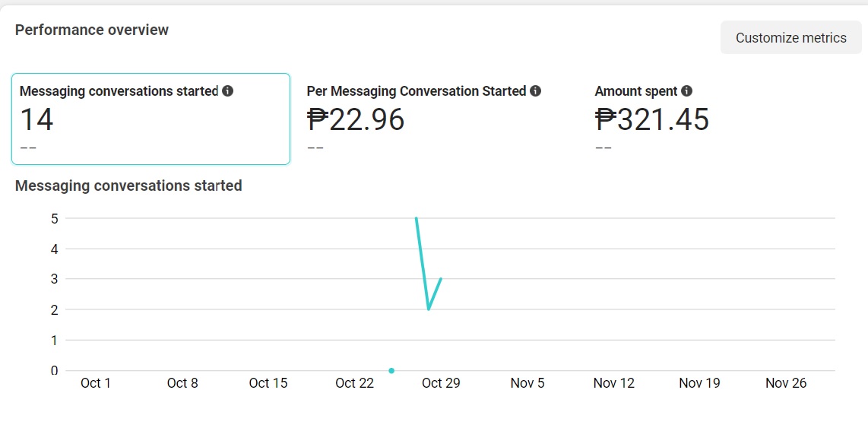Select the Messaging conversations started metric card
The width and height of the screenshot is (868, 428).
pyautogui.click(x=150, y=119)
